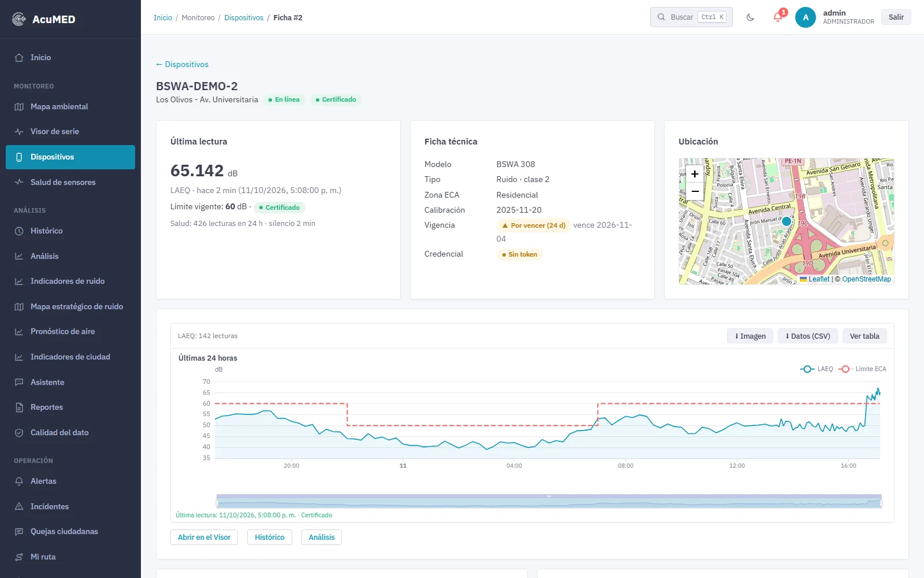Open Indicadores de ciudad menu item
924x578 pixels.
click(x=70, y=357)
